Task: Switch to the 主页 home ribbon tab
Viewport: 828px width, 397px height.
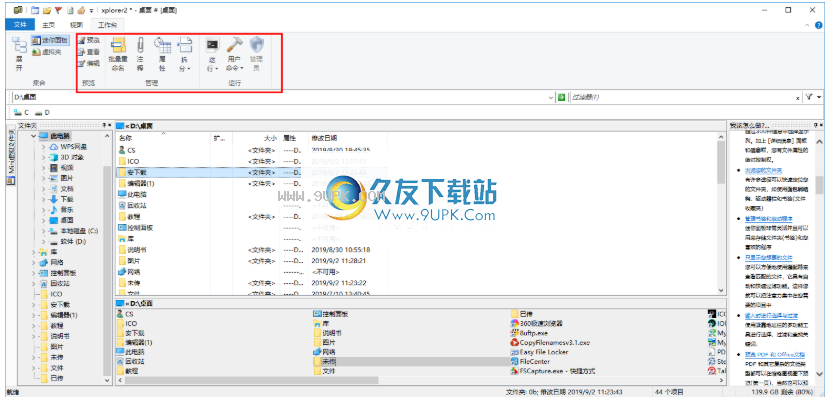Action: click(49, 24)
